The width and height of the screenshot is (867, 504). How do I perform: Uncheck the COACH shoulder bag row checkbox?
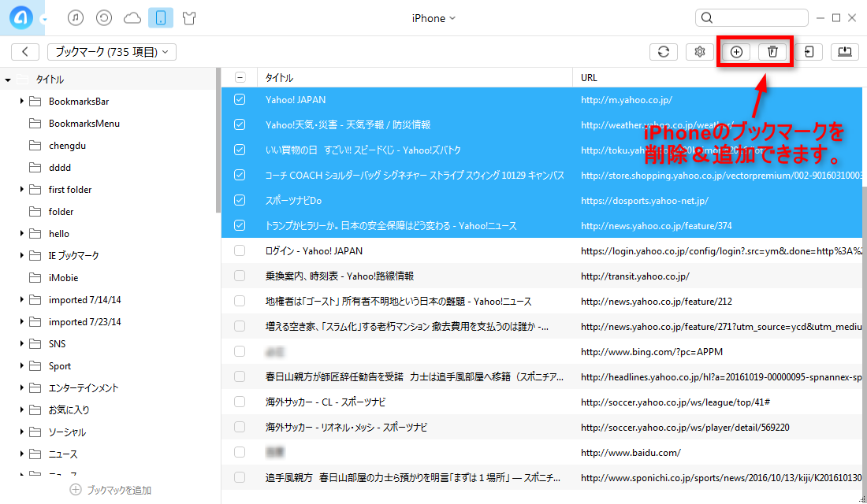point(240,175)
